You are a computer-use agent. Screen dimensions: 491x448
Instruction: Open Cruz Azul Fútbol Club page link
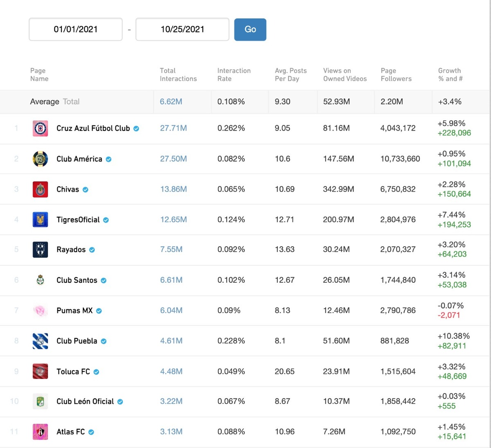(93, 128)
